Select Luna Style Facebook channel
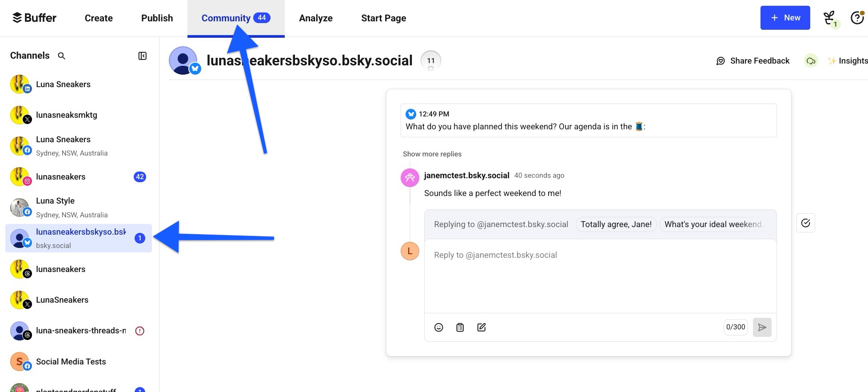The image size is (868, 392). 79,208
